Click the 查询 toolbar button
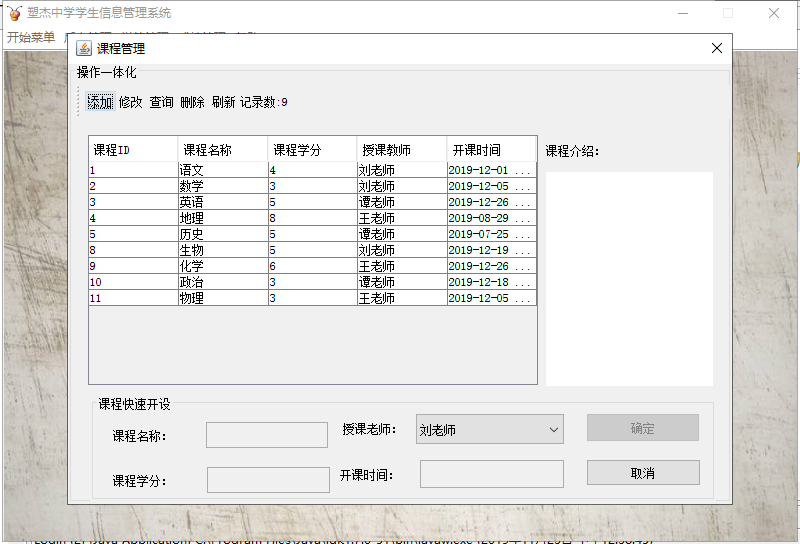This screenshot has height=544, width=800. (161, 102)
